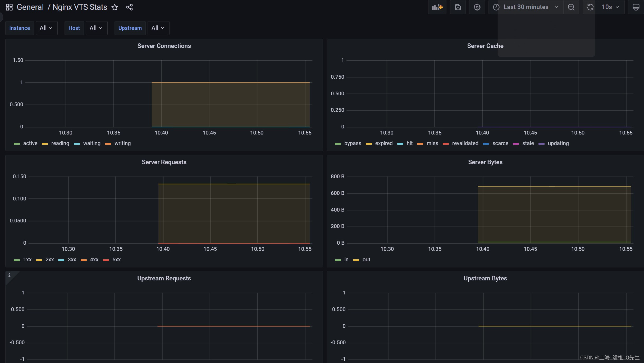Click the add panel icon
Screen dimensions: 644x363
coord(437,7)
